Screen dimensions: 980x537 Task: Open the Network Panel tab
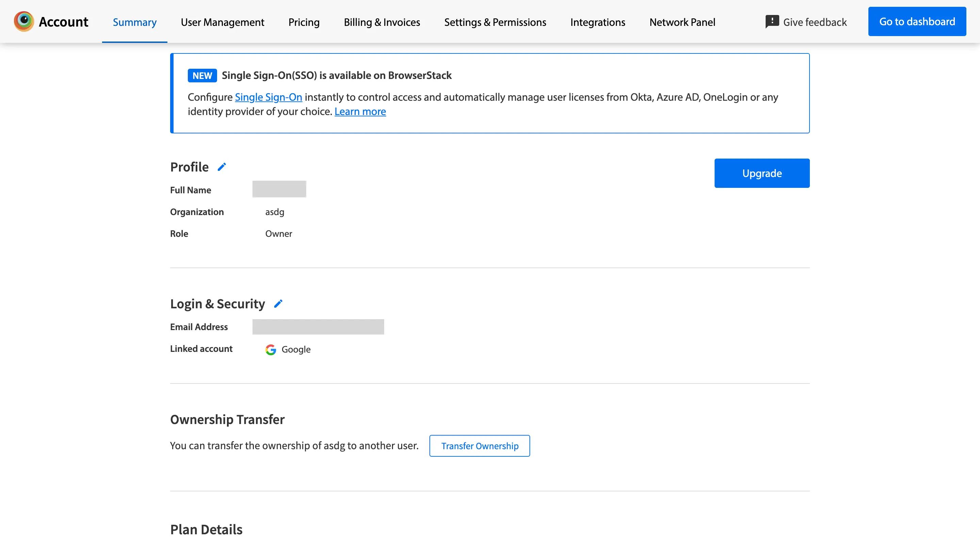[682, 22]
